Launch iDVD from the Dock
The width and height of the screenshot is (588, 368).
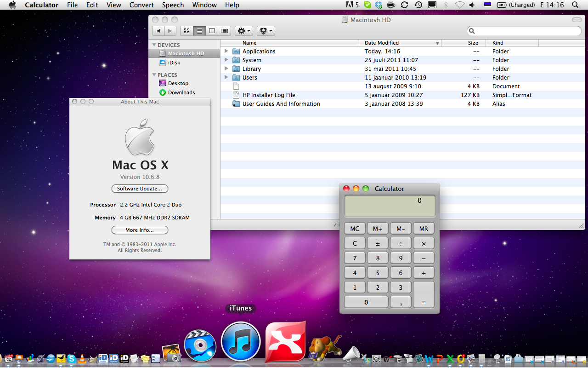(200, 346)
